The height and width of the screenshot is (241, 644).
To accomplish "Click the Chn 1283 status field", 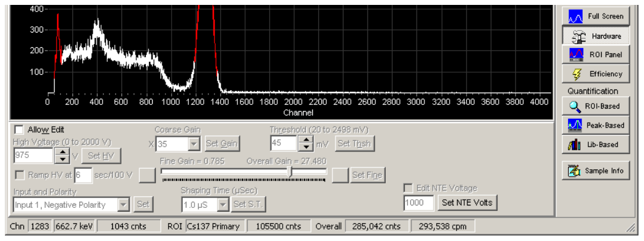I will coord(40,226).
